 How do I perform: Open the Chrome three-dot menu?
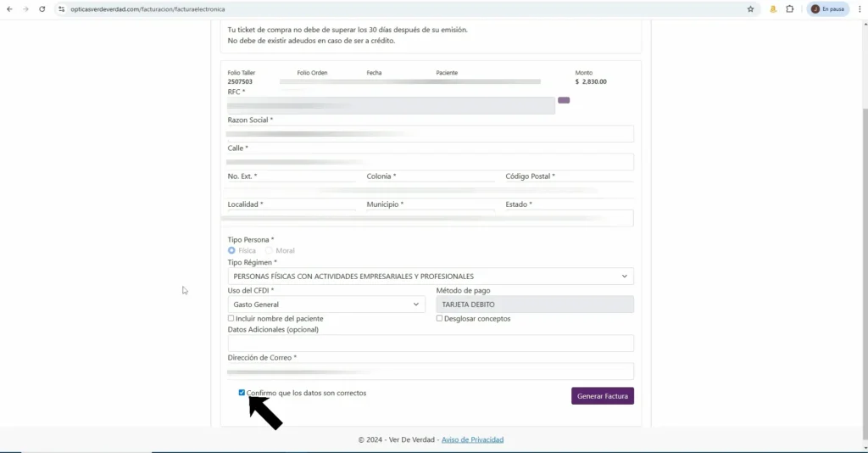[860, 8]
